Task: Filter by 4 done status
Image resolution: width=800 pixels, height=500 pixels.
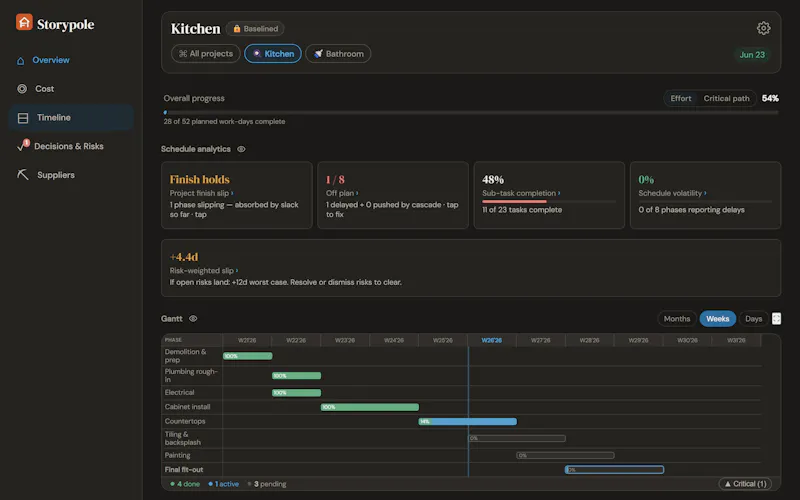Action: pyautogui.click(x=185, y=484)
